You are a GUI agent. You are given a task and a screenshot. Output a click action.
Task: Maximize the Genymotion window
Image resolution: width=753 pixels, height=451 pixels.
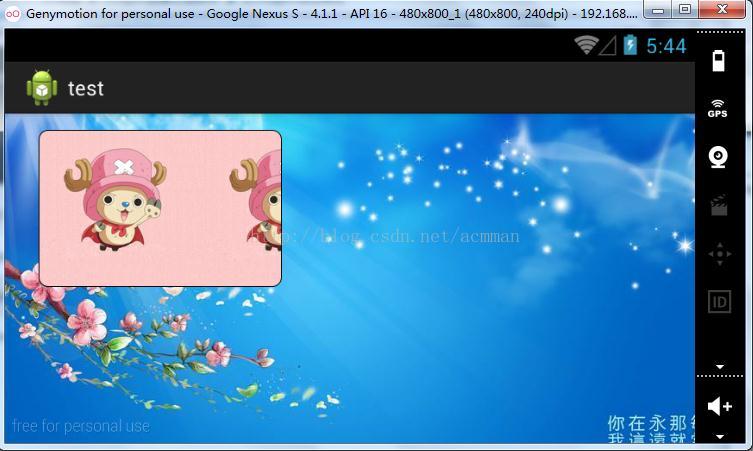pos(685,10)
